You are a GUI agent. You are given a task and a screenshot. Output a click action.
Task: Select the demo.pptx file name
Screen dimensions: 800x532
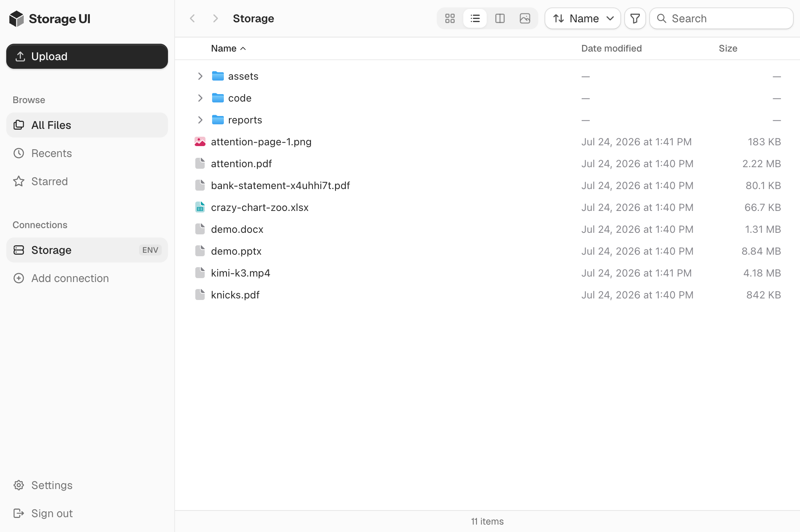click(x=236, y=251)
